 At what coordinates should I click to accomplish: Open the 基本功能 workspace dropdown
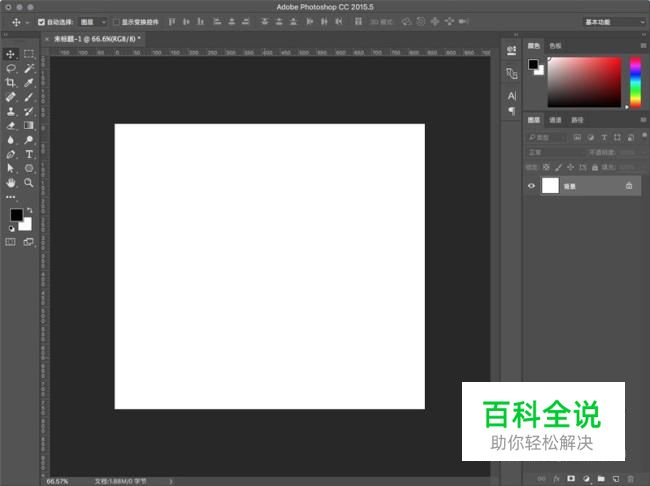click(613, 21)
